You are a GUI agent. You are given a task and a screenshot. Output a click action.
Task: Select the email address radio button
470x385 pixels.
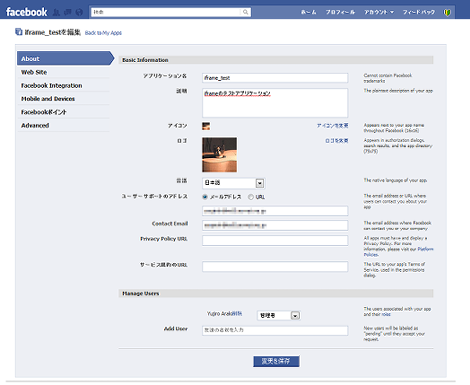point(205,197)
